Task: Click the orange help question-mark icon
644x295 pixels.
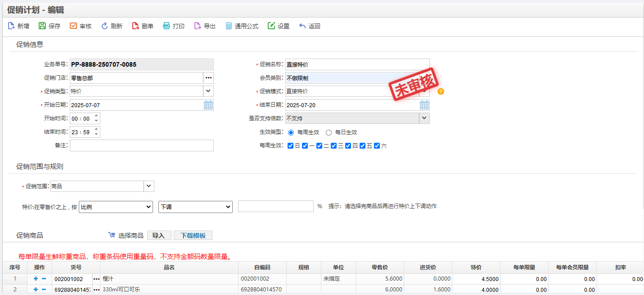Action: point(441,91)
